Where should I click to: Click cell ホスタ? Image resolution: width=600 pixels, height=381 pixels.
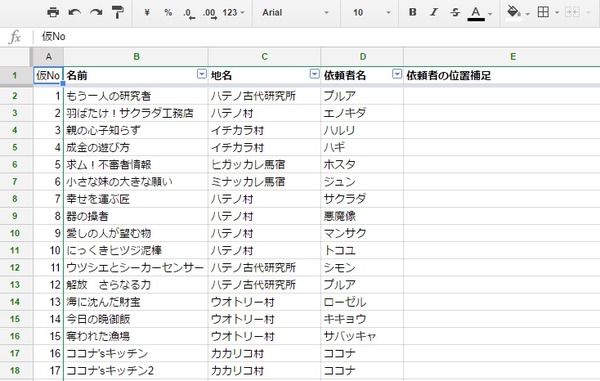click(362, 164)
